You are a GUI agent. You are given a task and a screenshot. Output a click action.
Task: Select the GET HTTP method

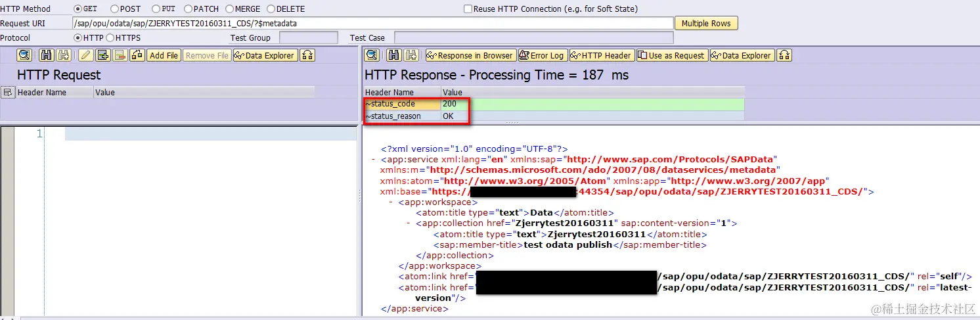78,9
